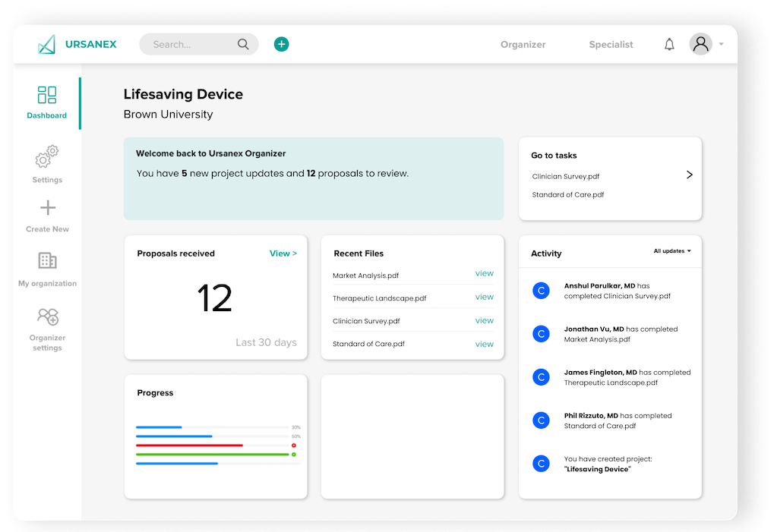
Task: Expand the profile menu chevron
Action: point(720,46)
